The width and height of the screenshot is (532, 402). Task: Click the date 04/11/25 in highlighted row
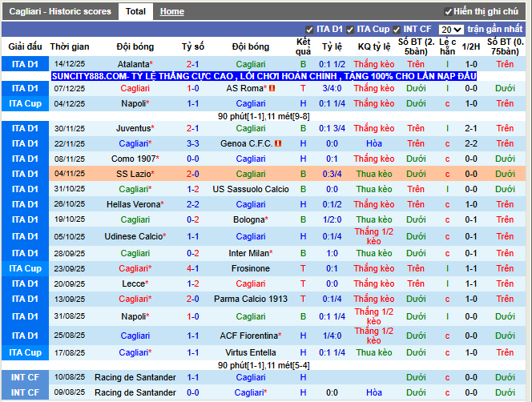pos(70,174)
